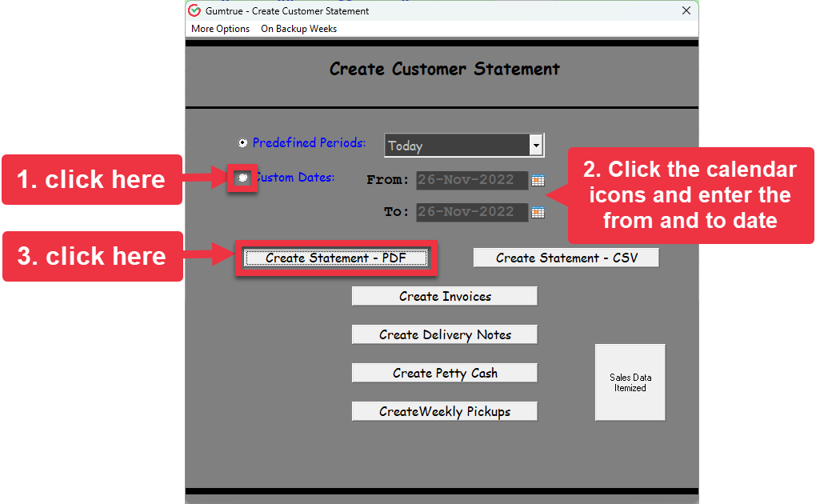Click Create Statement - PDF button
The width and height of the screenshot is (816, 504).
[336, 258]
